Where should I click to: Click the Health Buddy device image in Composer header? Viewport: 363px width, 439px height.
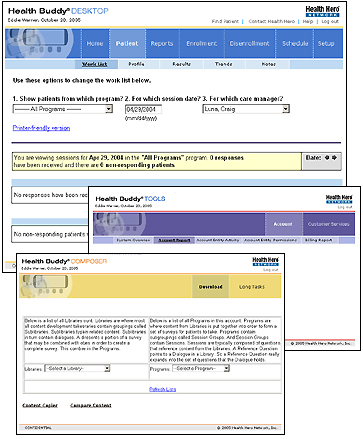click(x=47, y=286)
